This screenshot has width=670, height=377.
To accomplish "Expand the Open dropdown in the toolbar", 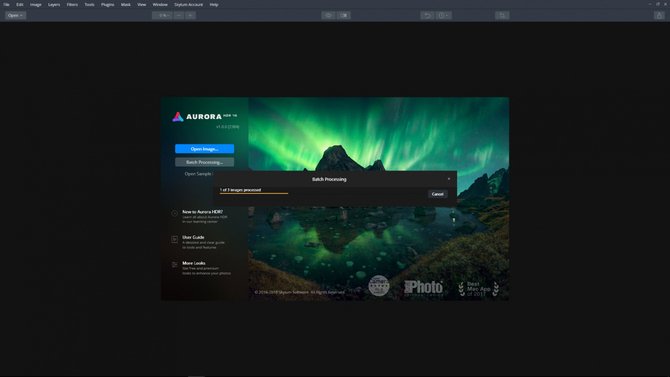I will pyautogui.click(x=15, y=15).
